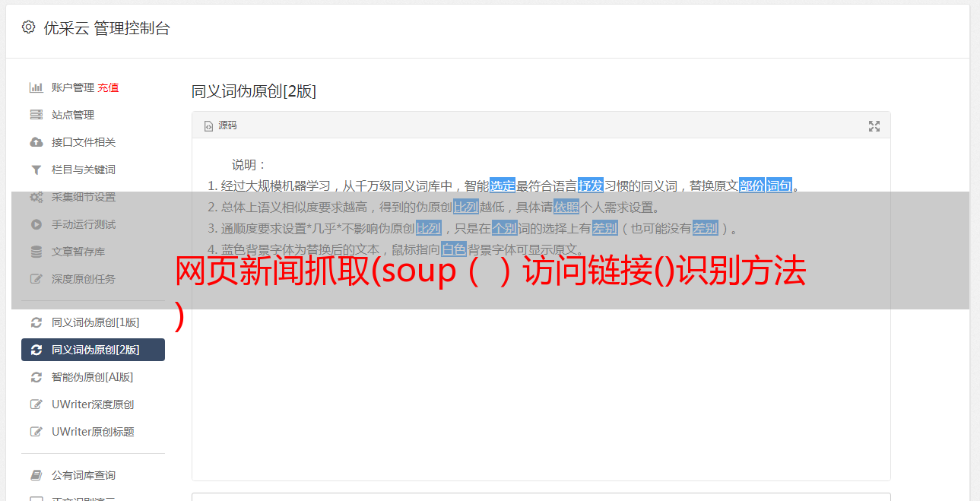Screen dimensions: 980x501
Task: Toggle 源码 source code view
Action: [x=220, y=125]
